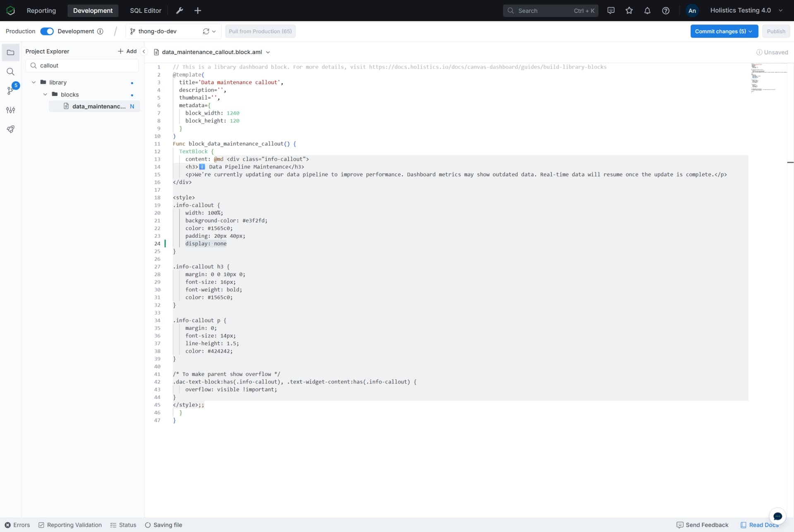Viewport: 794px width, 532px height.
Task: Open Read Docs link
Action: click(759, 525)
